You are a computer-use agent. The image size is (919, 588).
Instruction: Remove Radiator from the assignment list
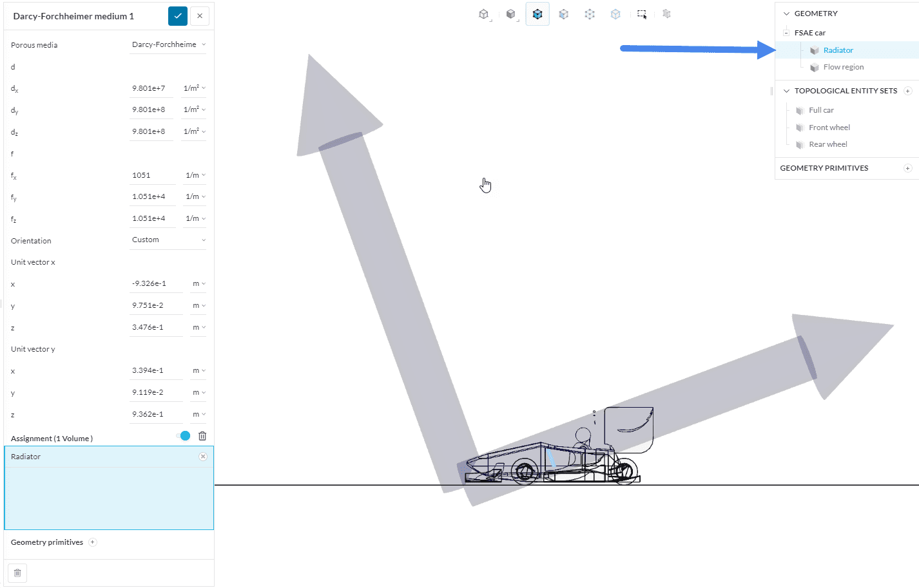(203, 457)
